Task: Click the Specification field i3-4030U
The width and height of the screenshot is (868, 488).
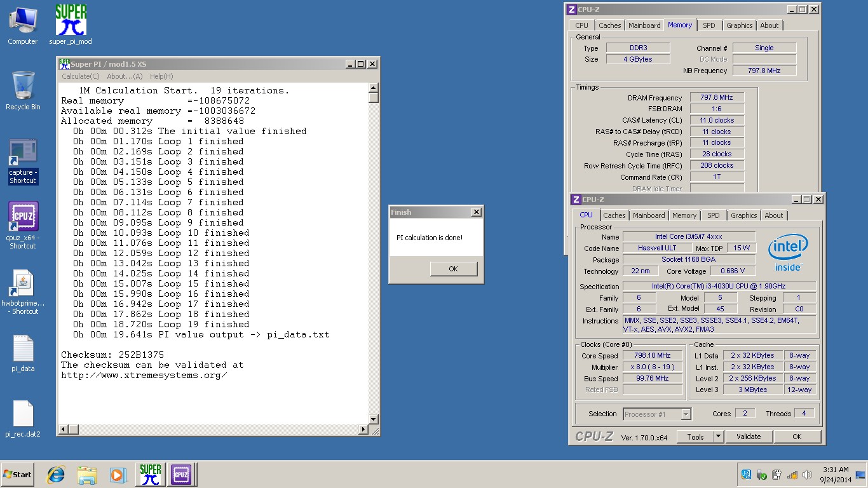Action: point(719,287)
